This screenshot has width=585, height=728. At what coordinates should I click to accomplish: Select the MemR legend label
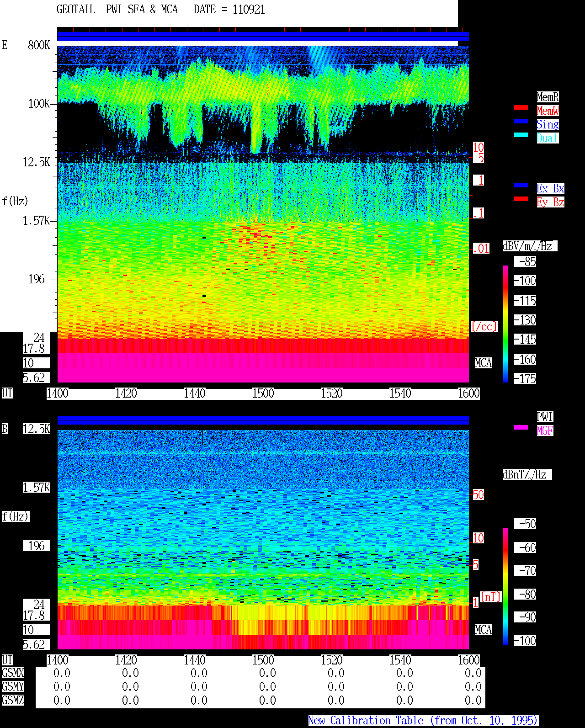548,97
